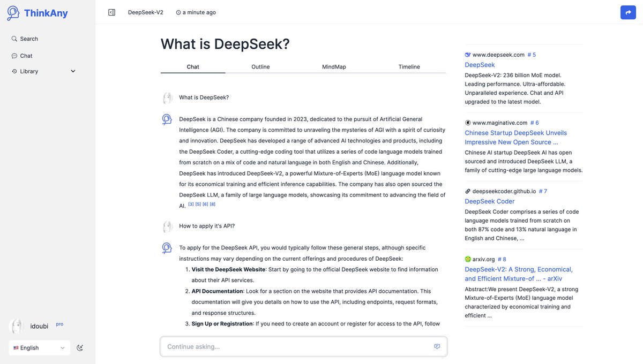Click the www.maginative.com source domain

pos(500,123)
